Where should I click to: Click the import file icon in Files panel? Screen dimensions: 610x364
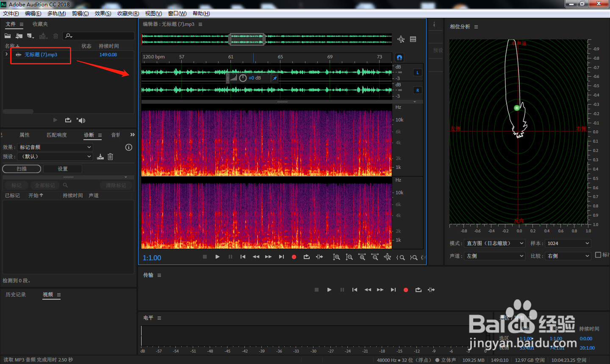(19, 36)
